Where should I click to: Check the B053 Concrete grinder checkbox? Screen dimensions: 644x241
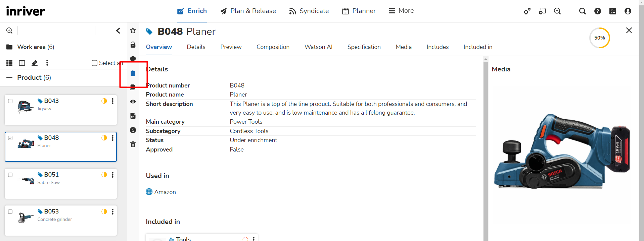coord(10,212)
